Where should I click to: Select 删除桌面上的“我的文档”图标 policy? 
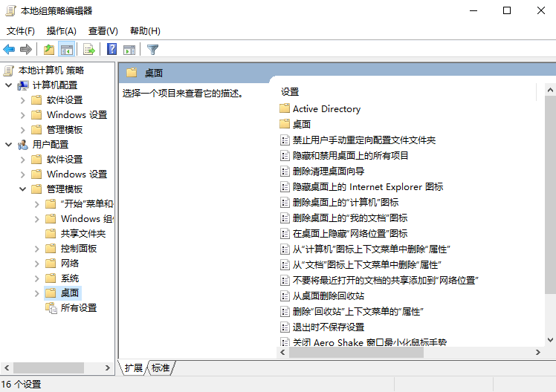[349, 218]
